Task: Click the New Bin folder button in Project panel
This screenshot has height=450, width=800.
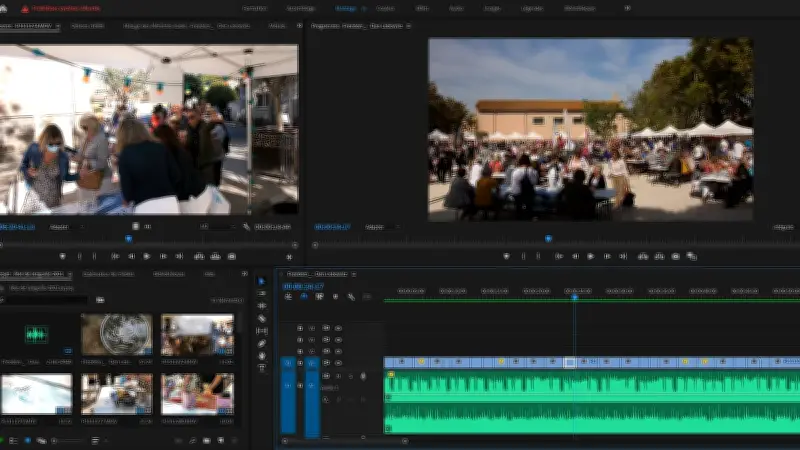Action: [x=207, y=440]
